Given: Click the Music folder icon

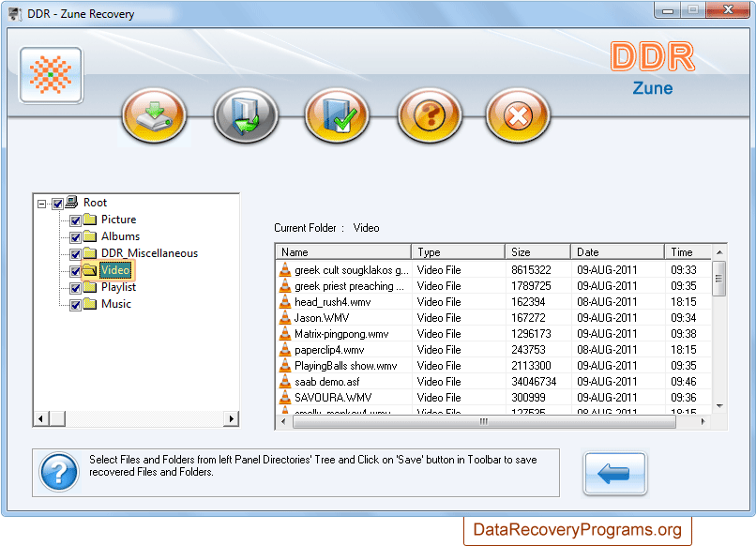Looking at the screenshot, I should point(90,304).
